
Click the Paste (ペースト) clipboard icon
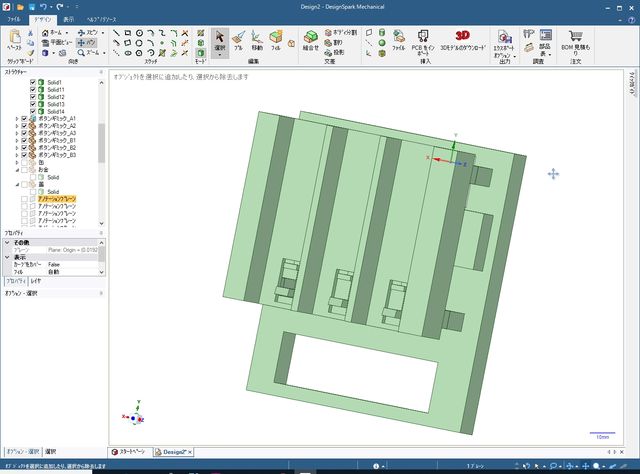tap(14, 40)
